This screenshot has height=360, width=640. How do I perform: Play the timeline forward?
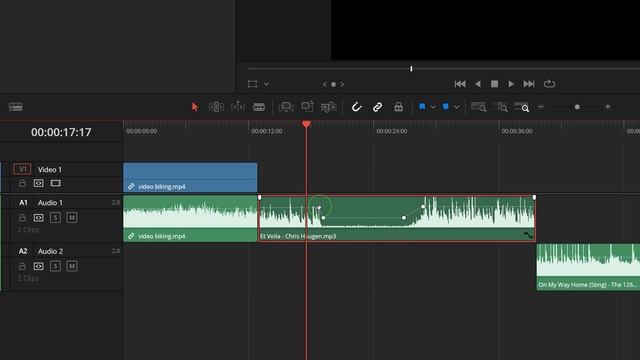tap(511, 84)
